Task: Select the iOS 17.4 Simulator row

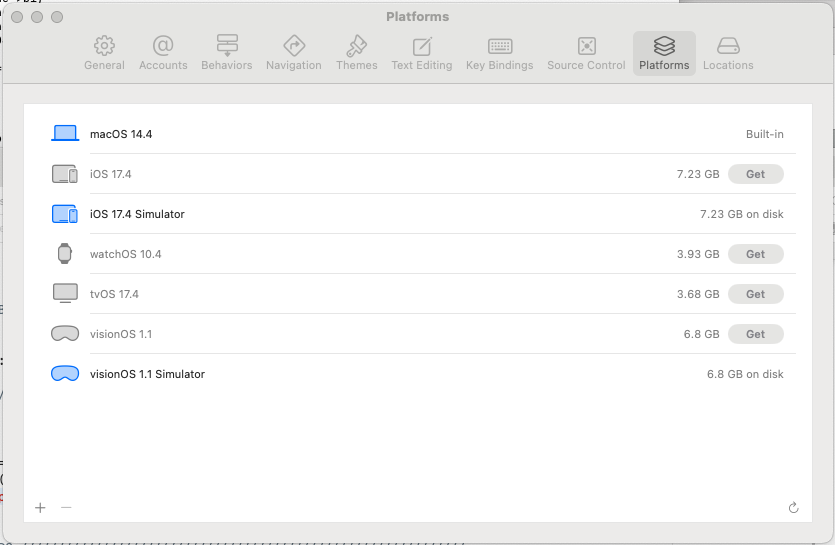Action: coord(400,214)
